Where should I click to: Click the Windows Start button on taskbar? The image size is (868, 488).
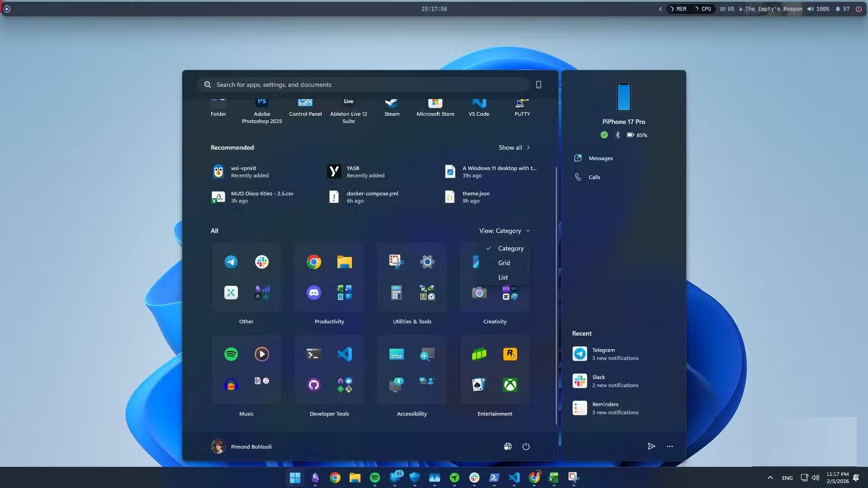pyautogui.click(x=295, y=477)
